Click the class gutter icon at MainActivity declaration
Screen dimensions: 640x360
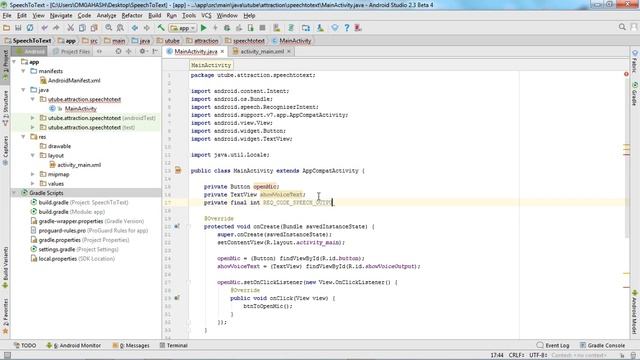click(x=178, y=170)
